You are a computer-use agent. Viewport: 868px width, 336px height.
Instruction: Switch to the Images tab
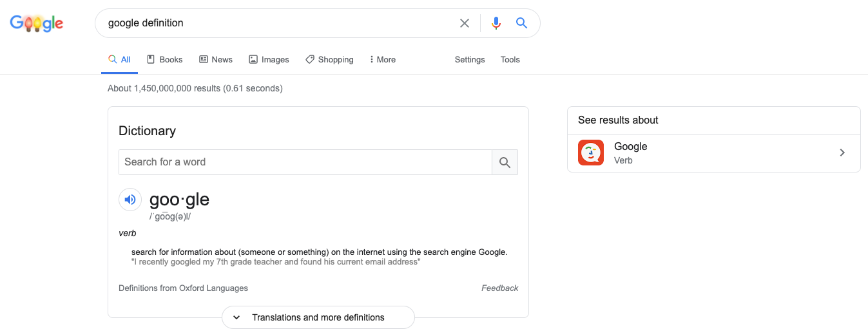[x=269, y=59]
